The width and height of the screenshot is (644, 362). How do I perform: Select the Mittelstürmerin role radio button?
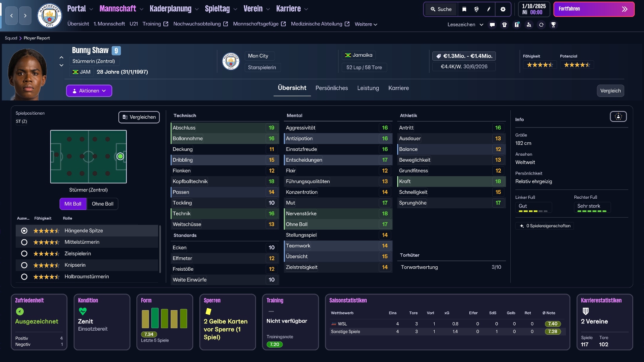[24, 242]
